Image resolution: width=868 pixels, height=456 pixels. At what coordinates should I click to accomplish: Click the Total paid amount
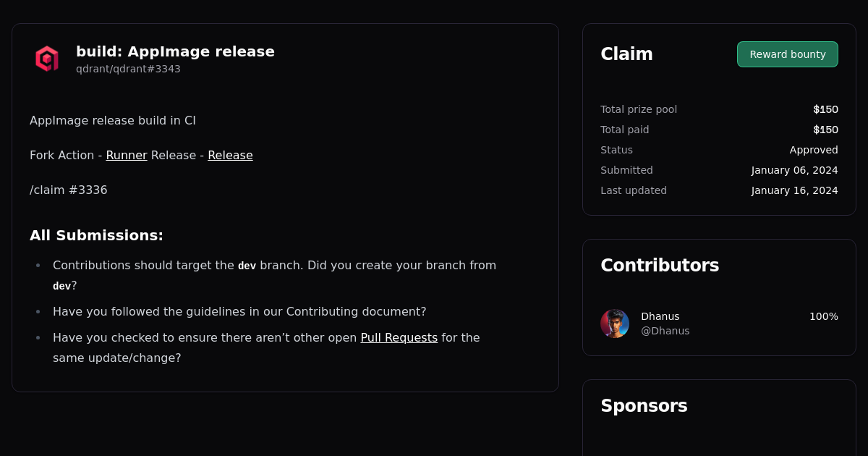point(825,130)
